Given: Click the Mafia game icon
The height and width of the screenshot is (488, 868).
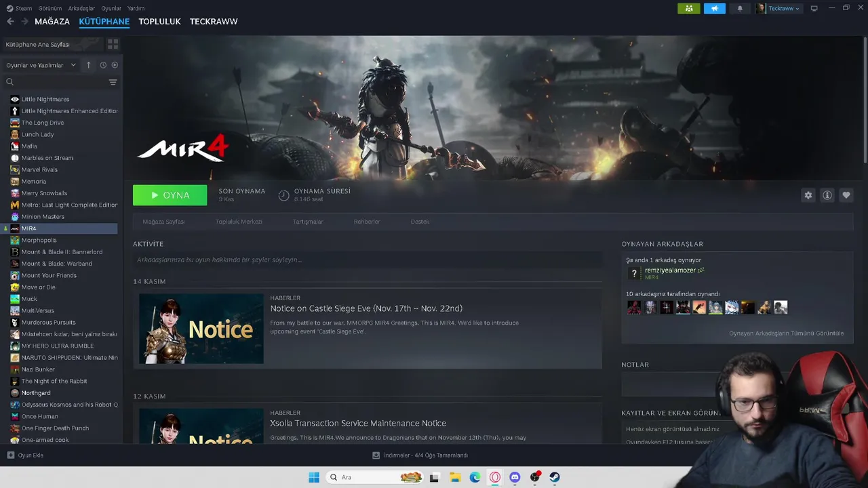Looking at the screenshot, I should tap(15, 146).
